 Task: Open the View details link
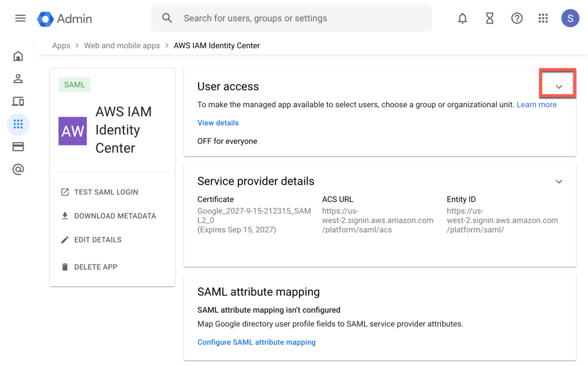[218, 123]
